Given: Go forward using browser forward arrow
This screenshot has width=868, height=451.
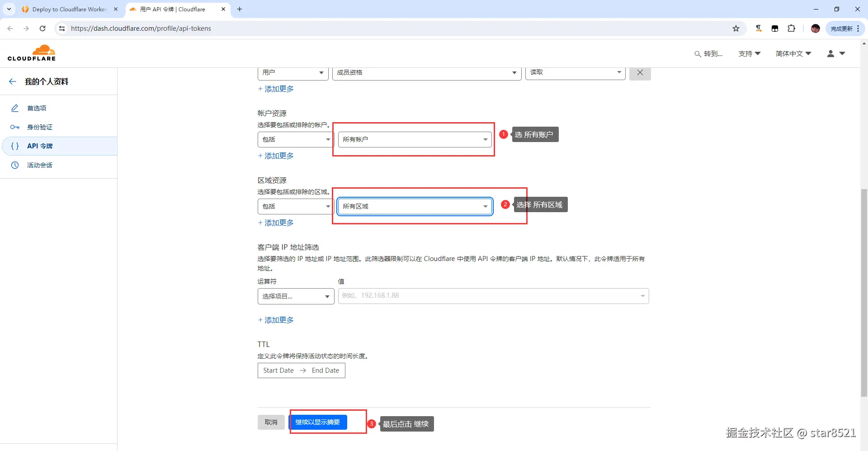Looking at the screenshot, I should [x=26, y=28].
